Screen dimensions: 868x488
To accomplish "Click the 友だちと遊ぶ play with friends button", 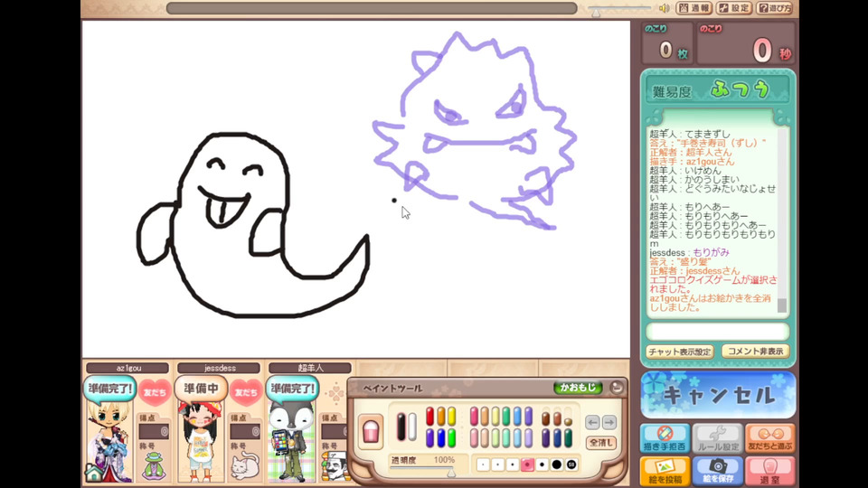I will [770, 439].
